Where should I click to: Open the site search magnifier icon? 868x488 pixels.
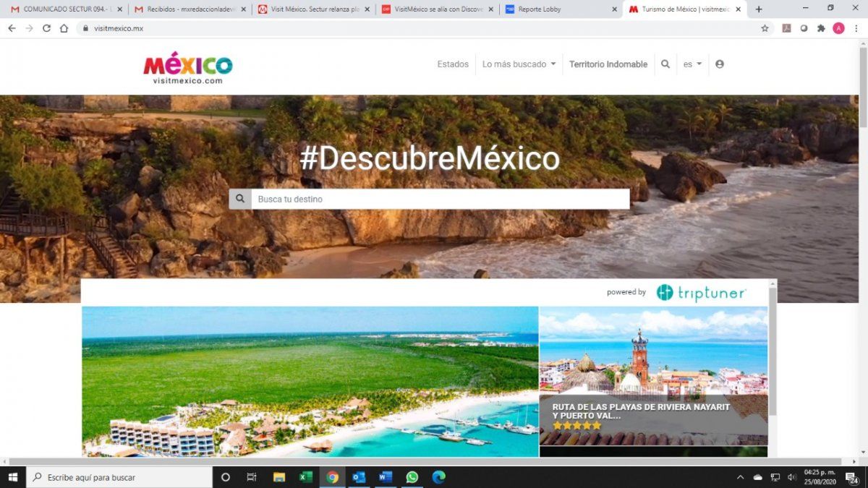[665, 64]
